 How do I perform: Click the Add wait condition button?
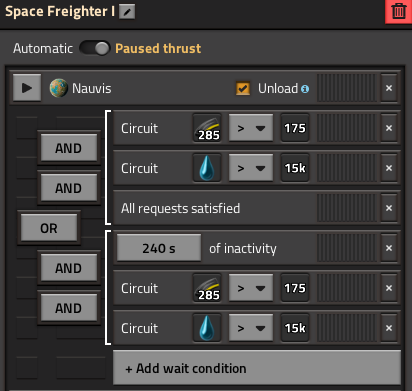pyautogui.click(x=257, y=368)
